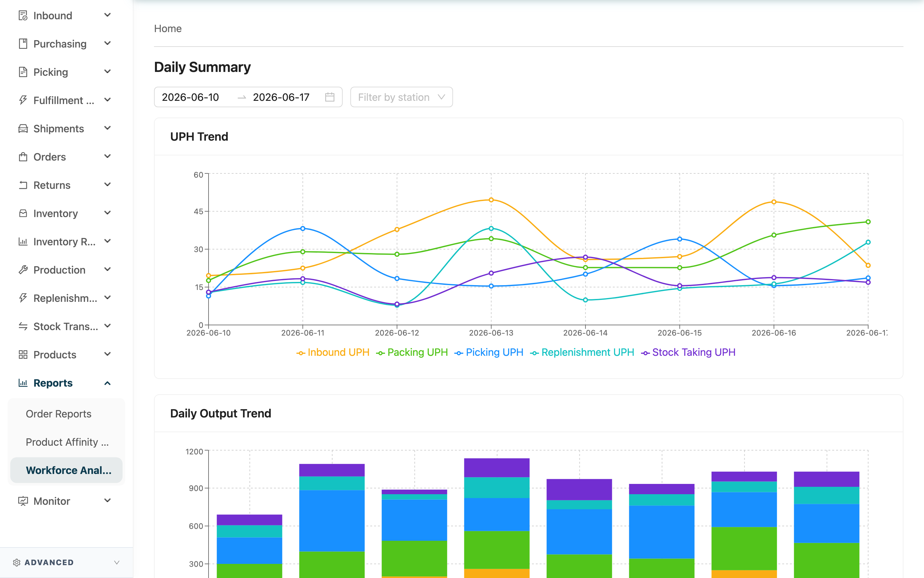Click the Daily Summary heading

(x=202, y=67)
